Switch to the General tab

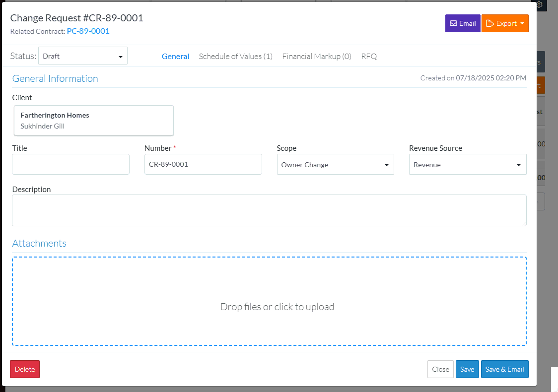pos(175,56)
